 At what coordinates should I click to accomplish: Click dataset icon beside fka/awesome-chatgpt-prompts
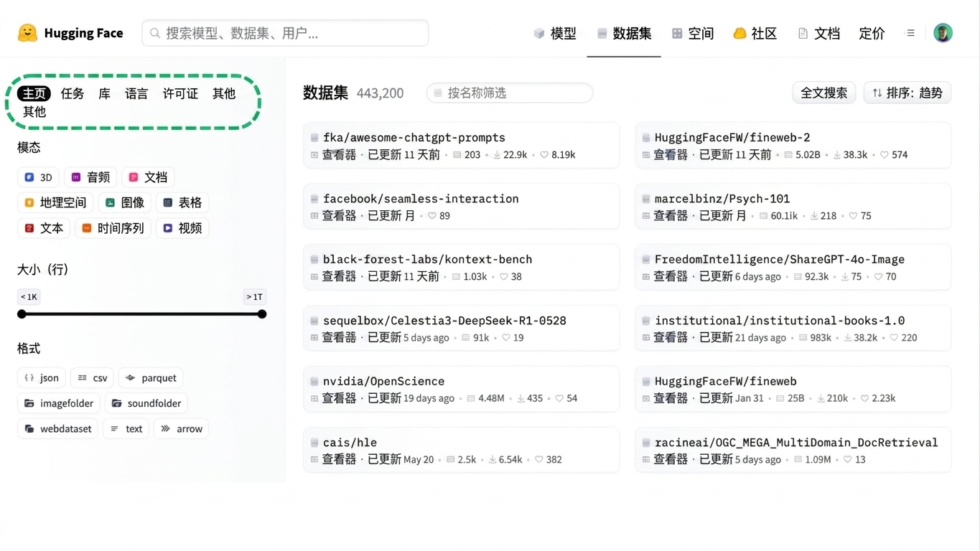coord(314,138)
